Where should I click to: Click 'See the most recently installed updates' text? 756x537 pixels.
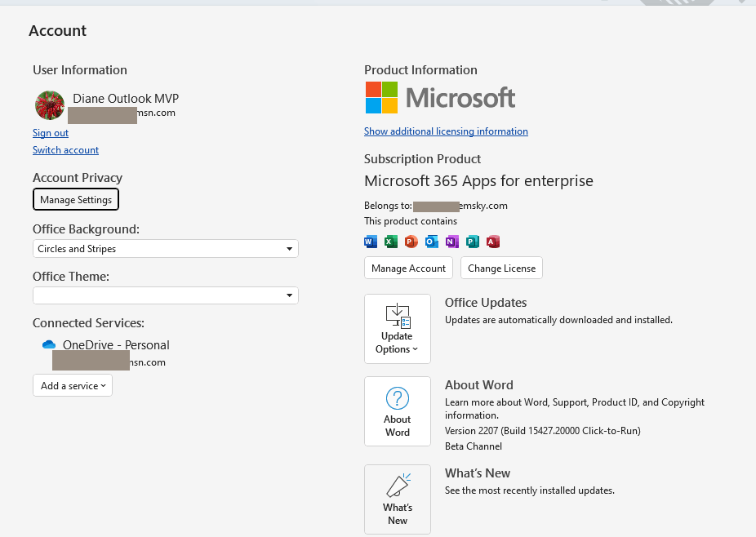pos(529,490)
